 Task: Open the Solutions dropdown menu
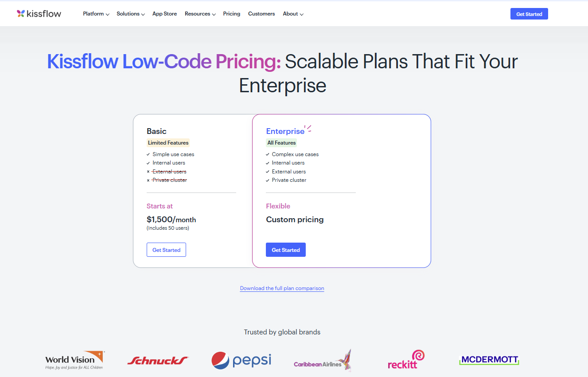coord(131,14)
